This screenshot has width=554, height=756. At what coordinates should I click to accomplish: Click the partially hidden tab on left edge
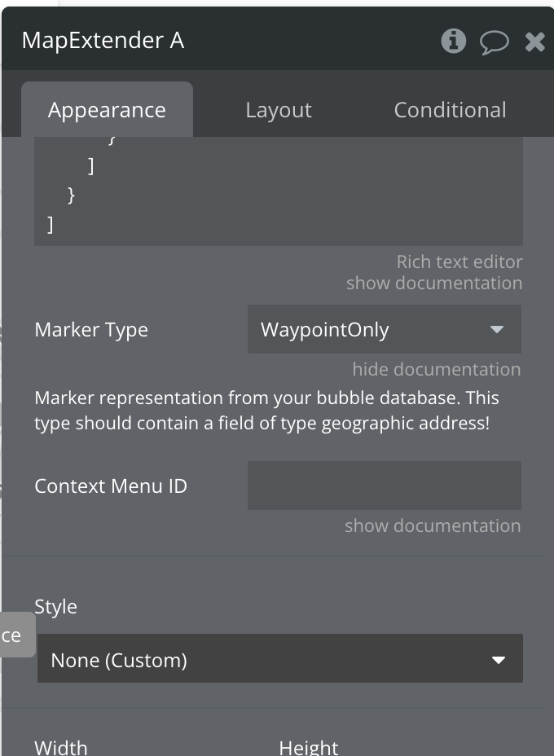15,635
